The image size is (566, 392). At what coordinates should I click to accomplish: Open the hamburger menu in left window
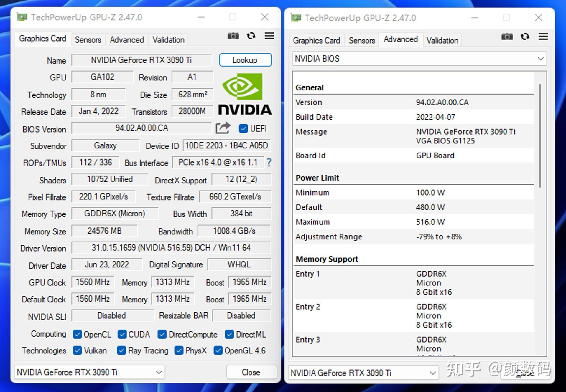coord(269,36)
